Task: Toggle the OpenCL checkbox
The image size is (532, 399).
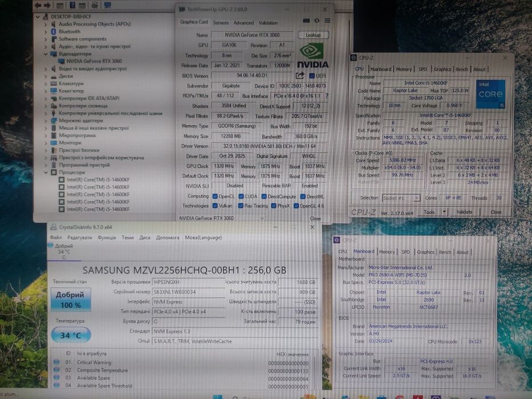Action: [215, 196]
